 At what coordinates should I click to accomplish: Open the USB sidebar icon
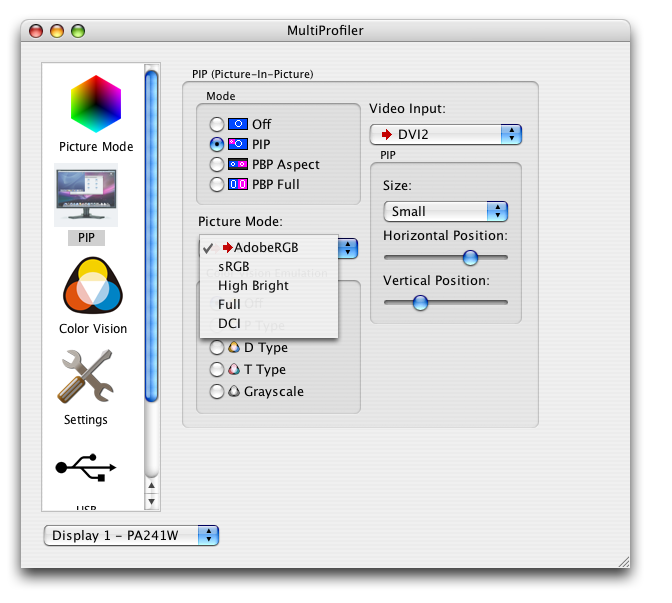[86, 467]
